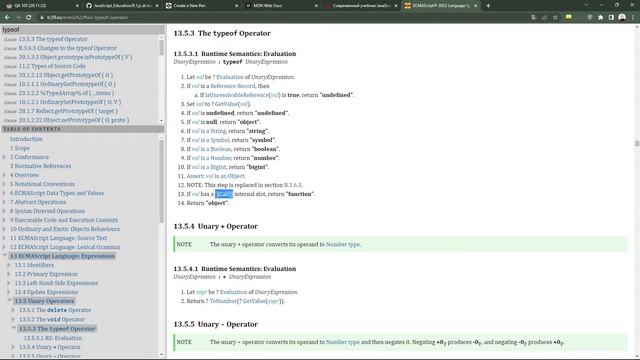This screenshot has width=640, height=360.
Task: Open the Chrome three-dot menu
Action: [633, 18]
